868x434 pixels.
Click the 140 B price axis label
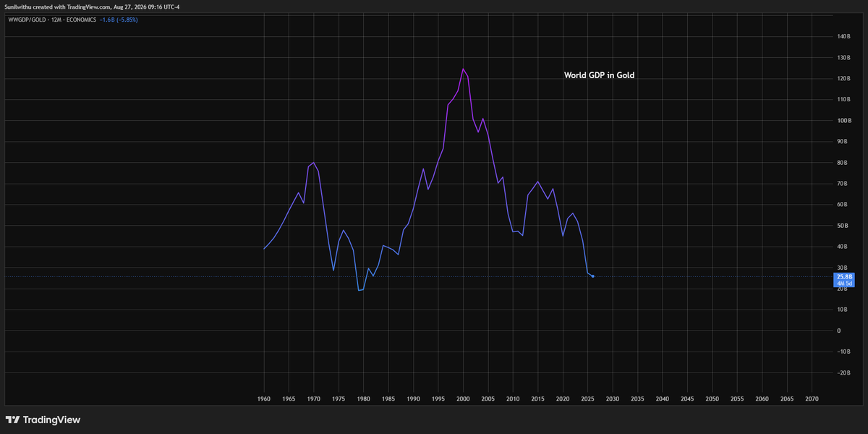pyautogui.click(x=843, y=36)
